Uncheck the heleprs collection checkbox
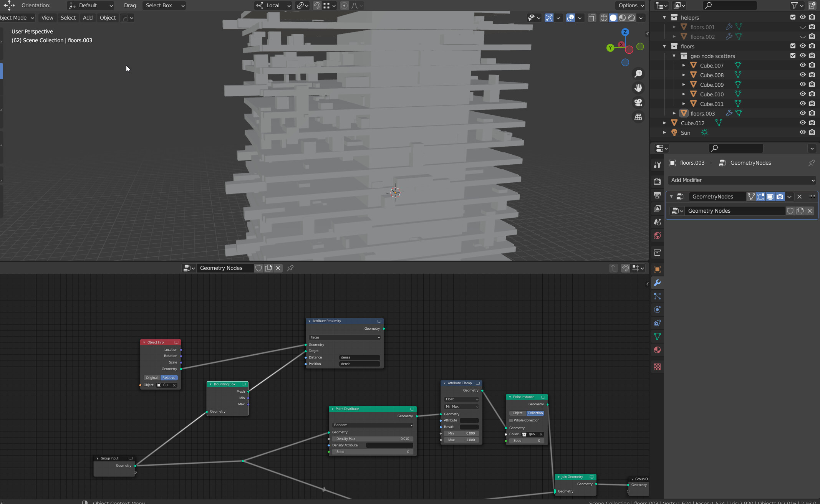This screenshot has height=504, width=820. [793, 17]
